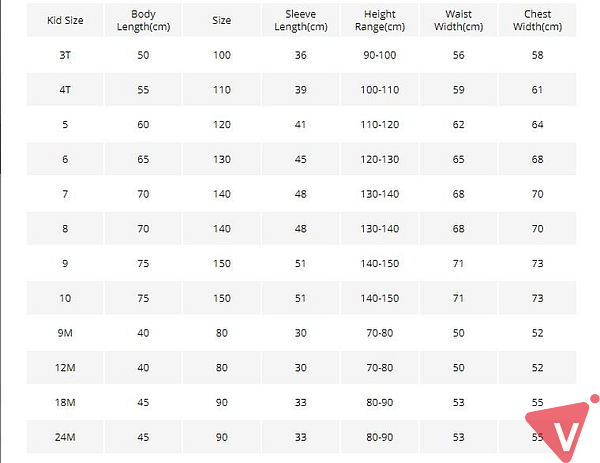Click the 4T kid size cell
The width and height of the screenshot is (600, 463).
[65, 90]
